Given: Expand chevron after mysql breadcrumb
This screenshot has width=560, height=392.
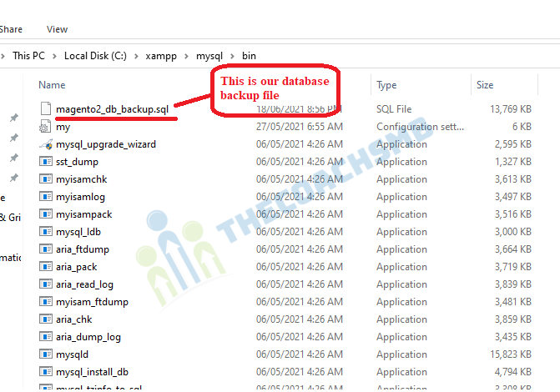Looking at the screenshot, I should coord(233,56).
